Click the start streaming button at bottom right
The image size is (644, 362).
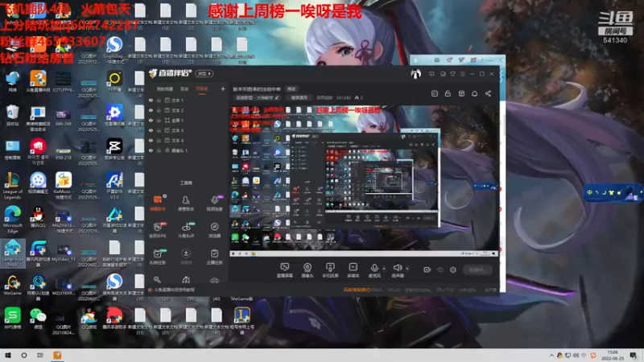tap(477, 269)
